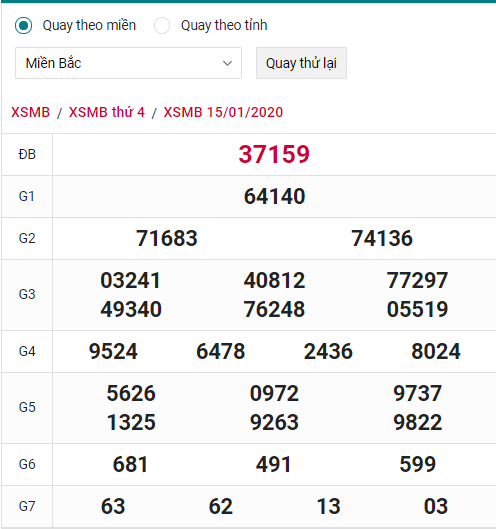The width and height of the screenshot is (496, 529).
Task: Click the G4 number 6478
Action: [221, 351]
